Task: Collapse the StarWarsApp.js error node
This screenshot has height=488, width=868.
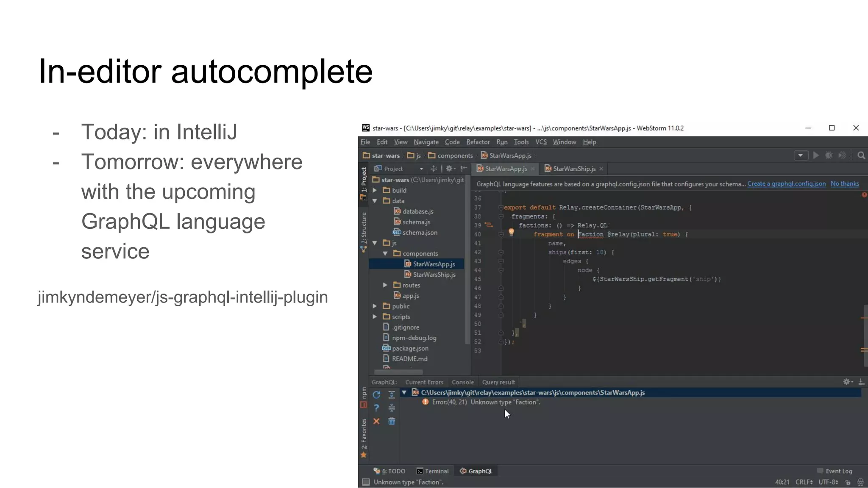Action: [x=404, y=393]
